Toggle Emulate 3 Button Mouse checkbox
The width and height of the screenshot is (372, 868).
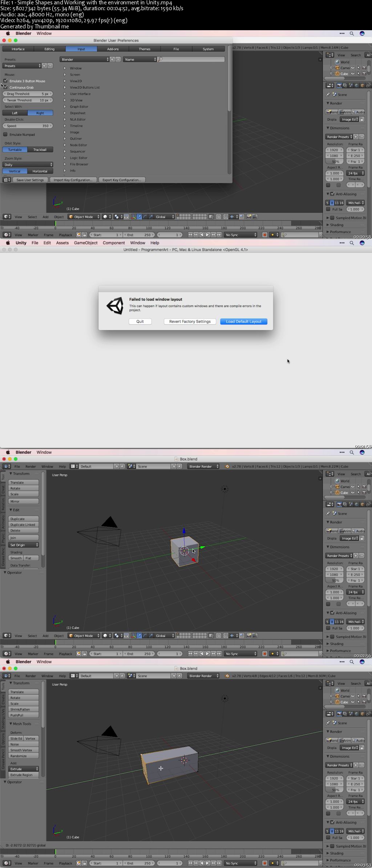(5, 81)
